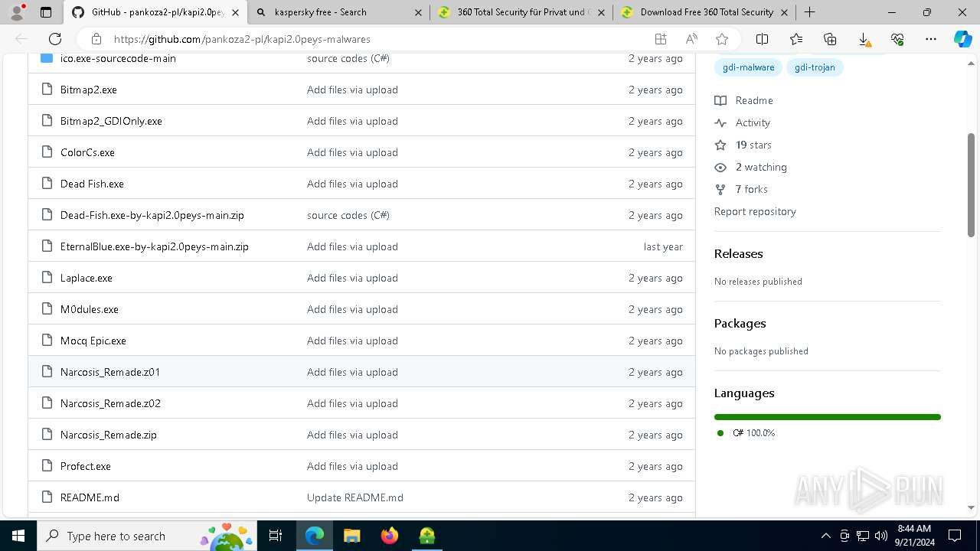
Task: Open the Windows Start menu
Action: click(18, 536)
